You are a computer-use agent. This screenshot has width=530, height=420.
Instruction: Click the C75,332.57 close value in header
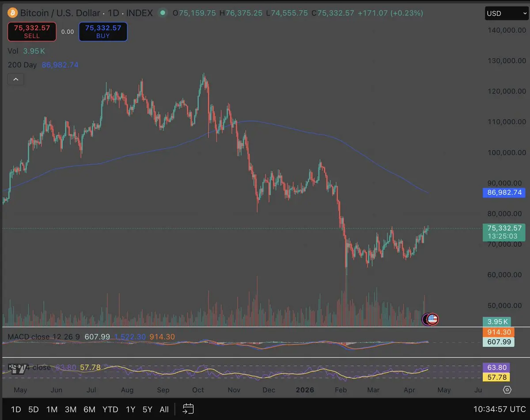click(333, 13)
